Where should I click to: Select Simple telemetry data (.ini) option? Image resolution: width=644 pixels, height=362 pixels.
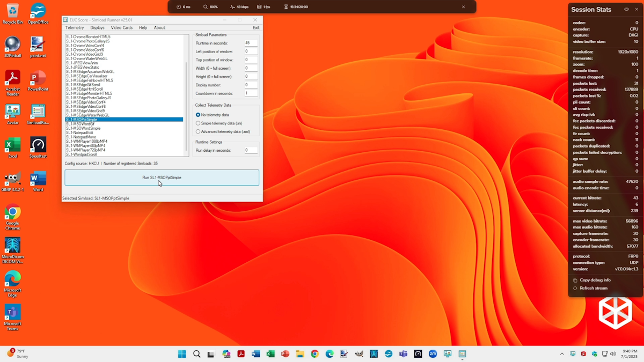(x=198, y=123)
